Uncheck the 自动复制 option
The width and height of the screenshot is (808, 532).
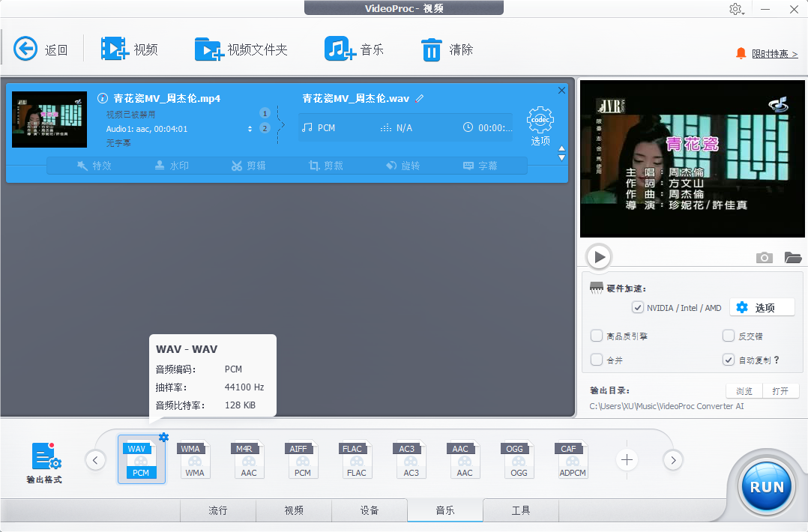click(x=728, y=358)
